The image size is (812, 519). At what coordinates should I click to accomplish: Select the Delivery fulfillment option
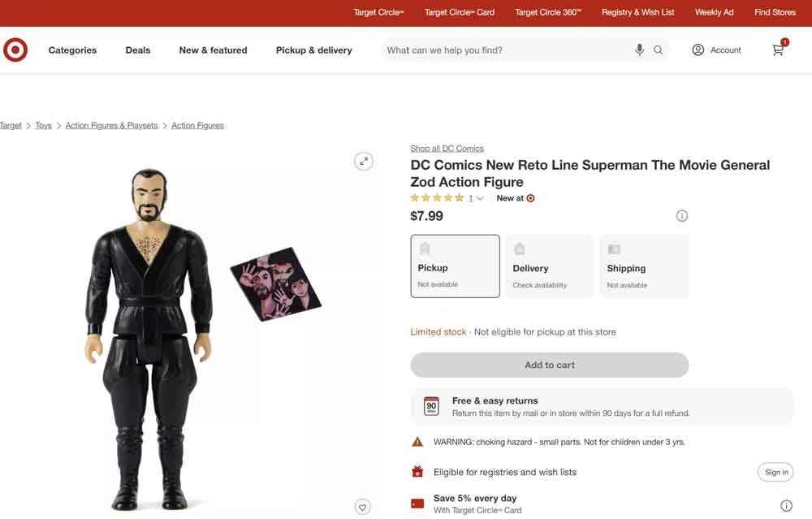pos(550,266)
